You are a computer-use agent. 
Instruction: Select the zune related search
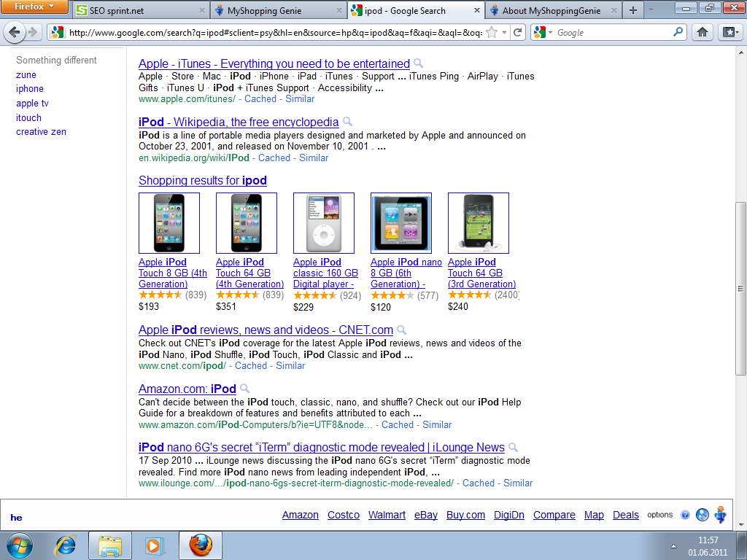tap(26, 75)
